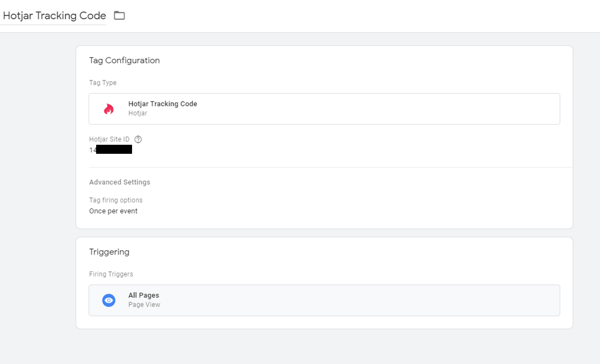Open the All Pages firing trigger
The height and width of the screenshot is (364, 600).
point(324,300)
